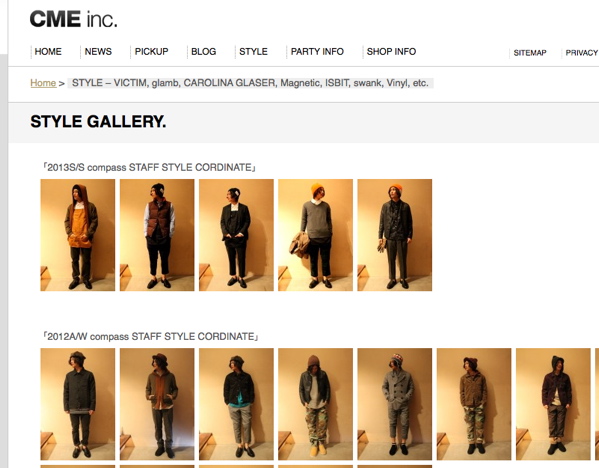Click the CME inc. logo
This screenshot has width=599, height=468.
pos(73,19)
